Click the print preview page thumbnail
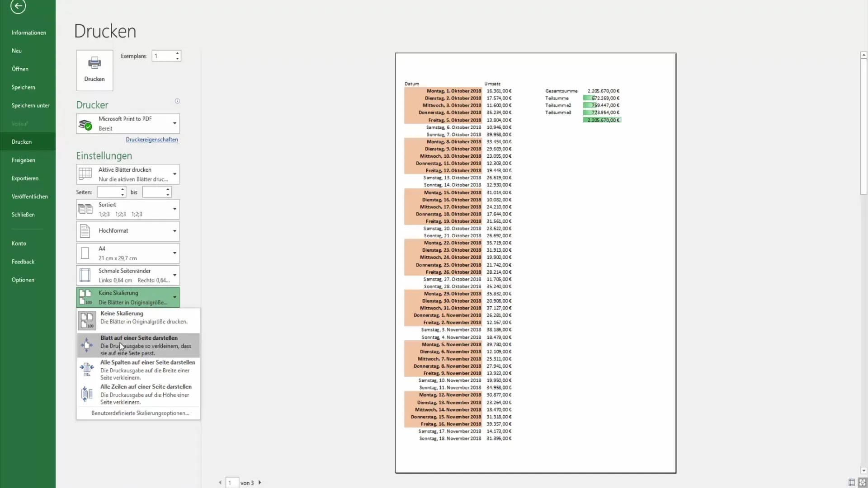 pos(536,263)
